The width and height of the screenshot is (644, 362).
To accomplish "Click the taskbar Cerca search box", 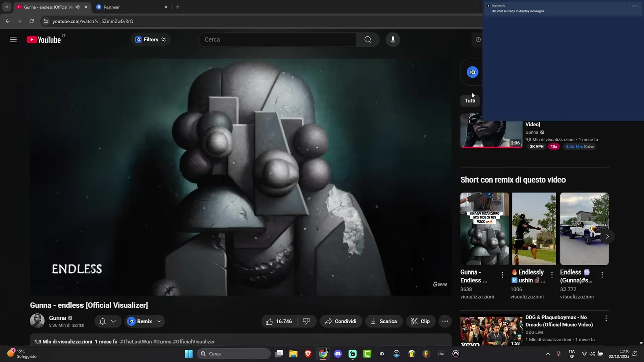I will [x=234, y=354].
